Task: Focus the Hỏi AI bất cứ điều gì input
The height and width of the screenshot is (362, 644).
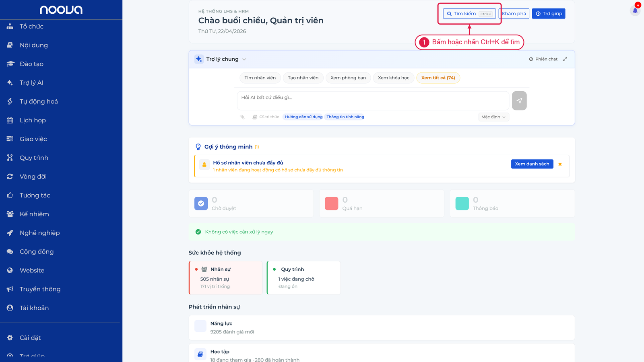Action: pyautogui.click(x=373, y=101)
